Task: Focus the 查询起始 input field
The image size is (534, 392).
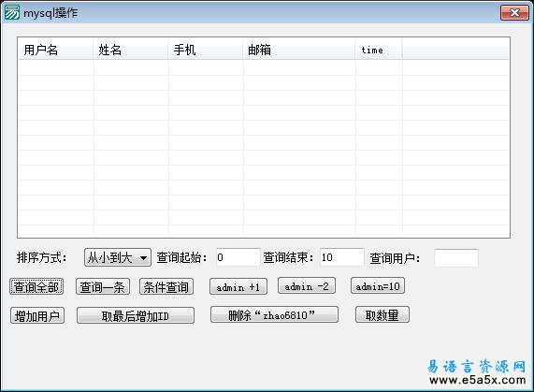Action: pos(238,257)
